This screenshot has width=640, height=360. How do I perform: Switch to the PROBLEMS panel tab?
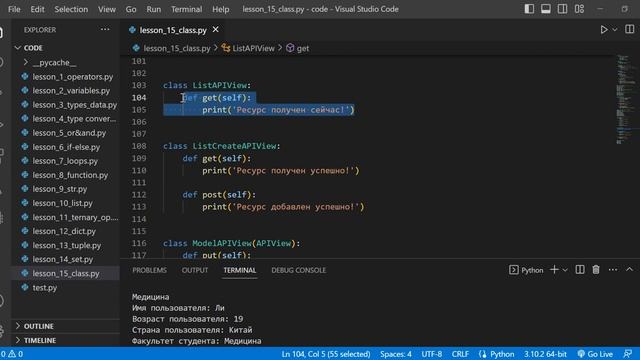(x=149, y=270)
